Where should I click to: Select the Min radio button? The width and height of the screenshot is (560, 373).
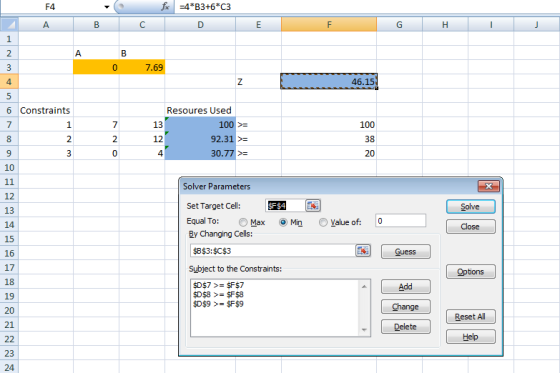coord(283,222)
